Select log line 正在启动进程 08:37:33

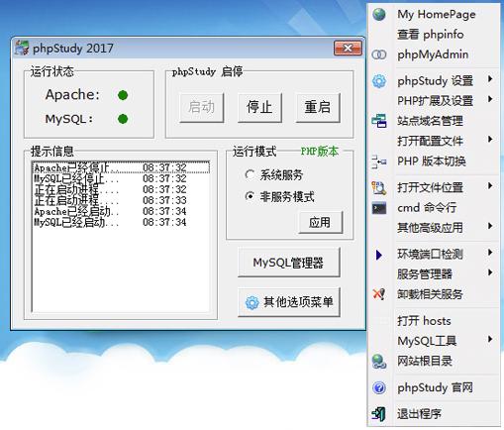(x=121, y=200)
